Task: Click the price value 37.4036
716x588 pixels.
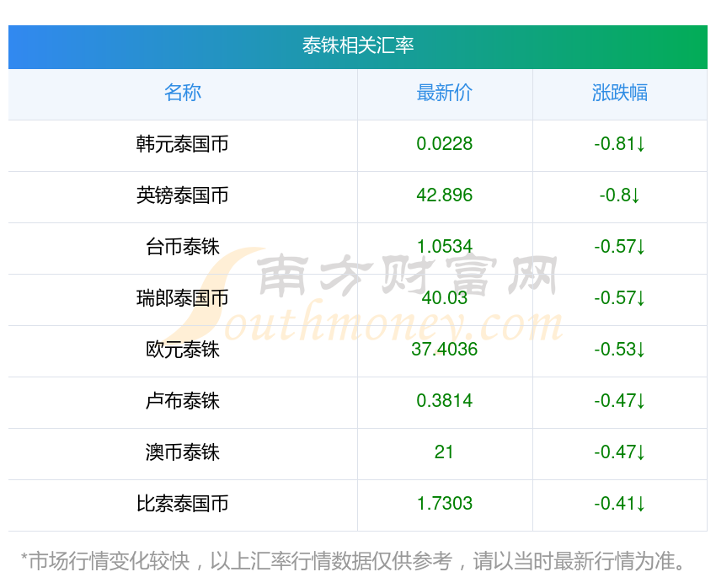Action: pos(444,350)
